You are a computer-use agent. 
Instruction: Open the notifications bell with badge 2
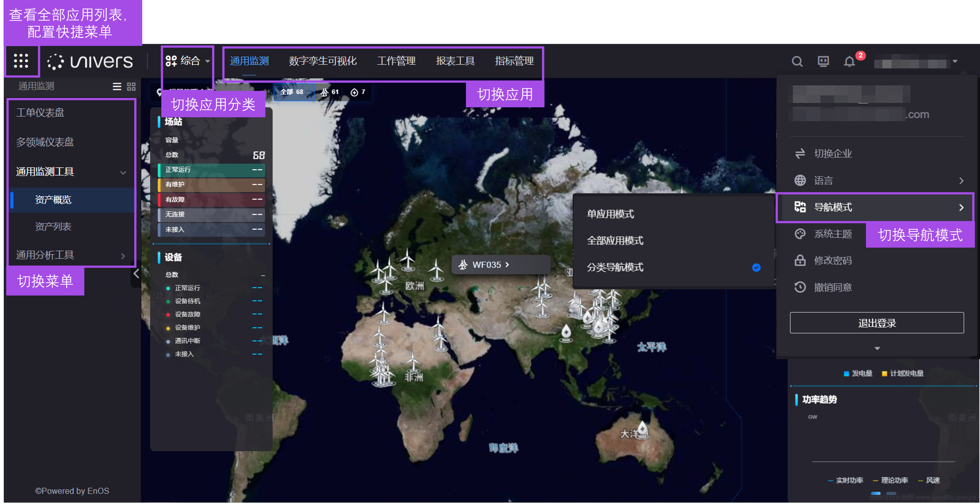pos(849,61)
